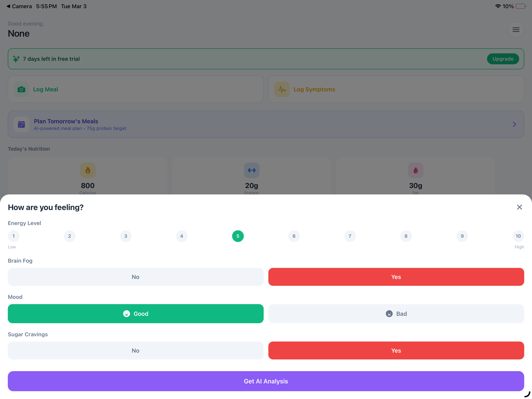Set energy level to 6
This screenshot has width=532, height=399.
pos(294,236)
